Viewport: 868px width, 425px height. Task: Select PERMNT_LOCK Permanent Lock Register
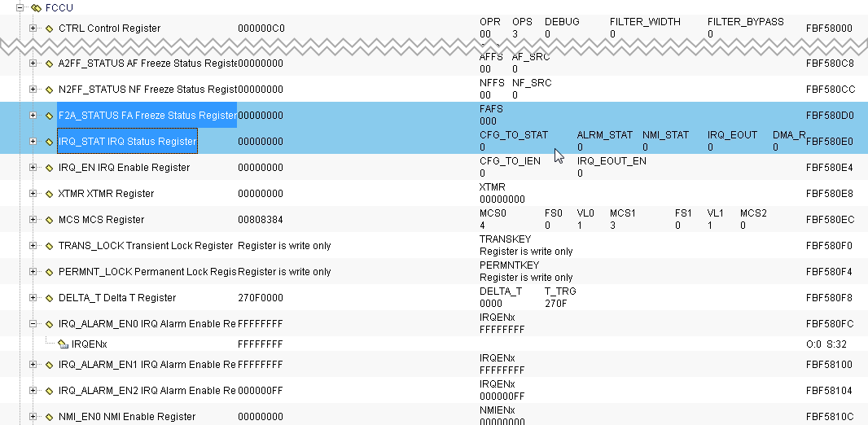click(147, 271)
